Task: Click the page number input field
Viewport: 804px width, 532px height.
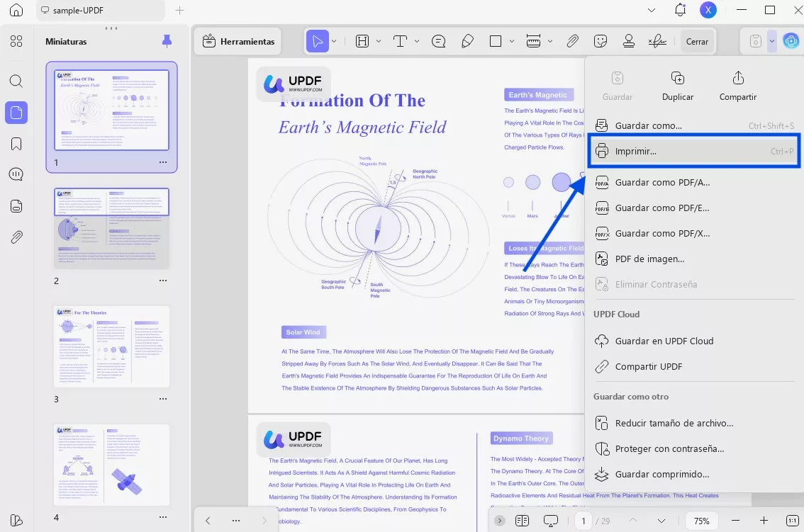Action: click(x=583, y=521)
